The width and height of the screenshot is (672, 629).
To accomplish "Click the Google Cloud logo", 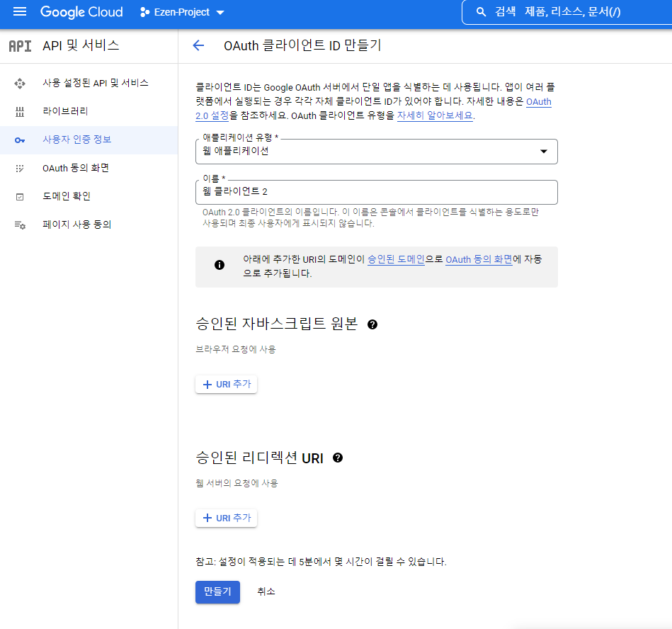I will coord(81,12).
